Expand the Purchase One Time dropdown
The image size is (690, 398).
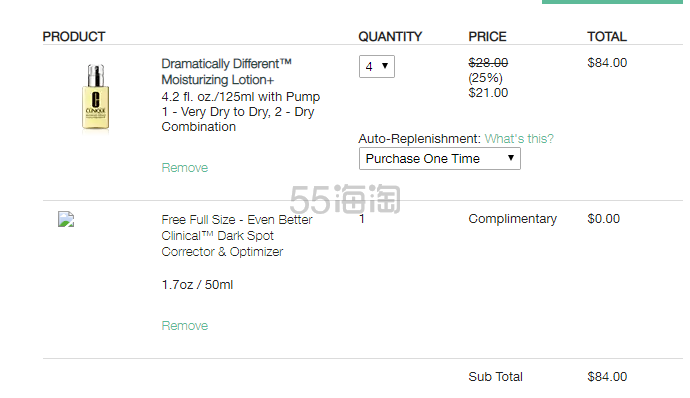(x=440, y=158)
